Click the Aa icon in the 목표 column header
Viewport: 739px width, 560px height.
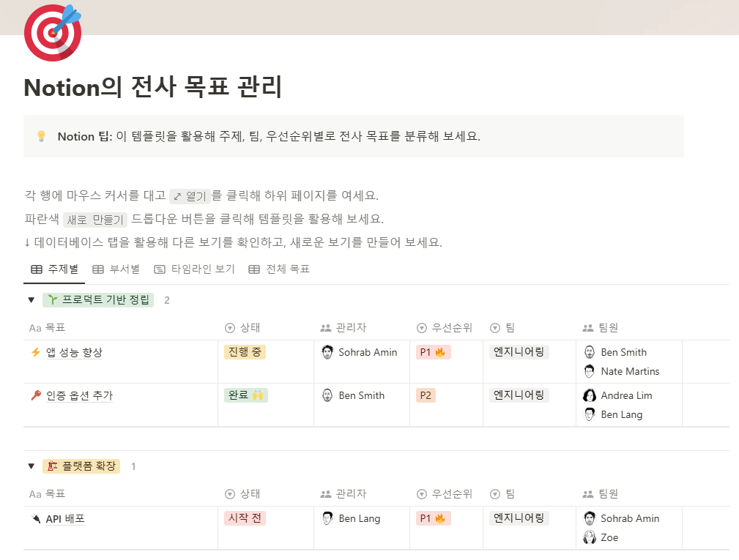[x=35, y=327]
